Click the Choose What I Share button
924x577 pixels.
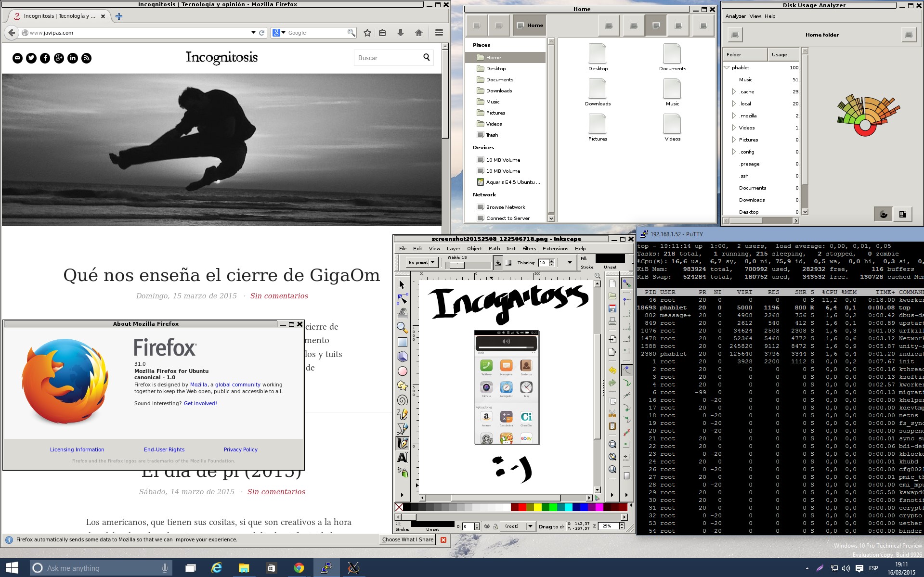pos(407,539)
